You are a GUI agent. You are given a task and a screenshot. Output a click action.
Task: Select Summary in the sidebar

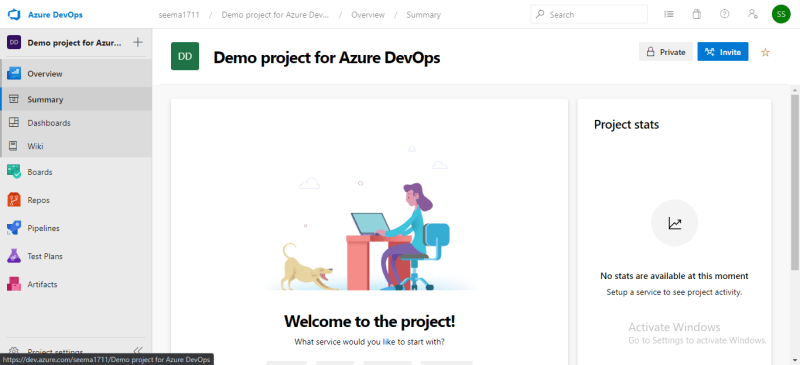76,100
